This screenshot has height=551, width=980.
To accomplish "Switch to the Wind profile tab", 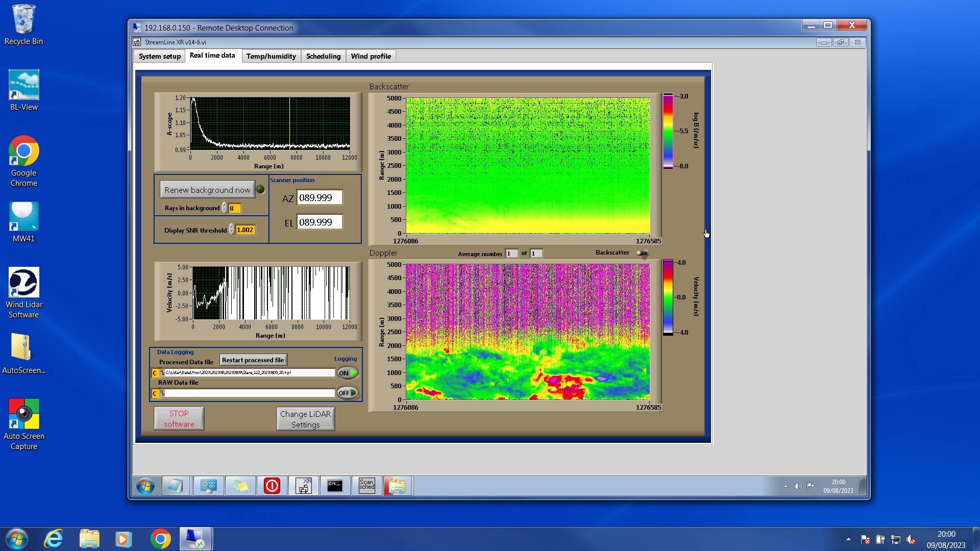I will pos(371,56).
